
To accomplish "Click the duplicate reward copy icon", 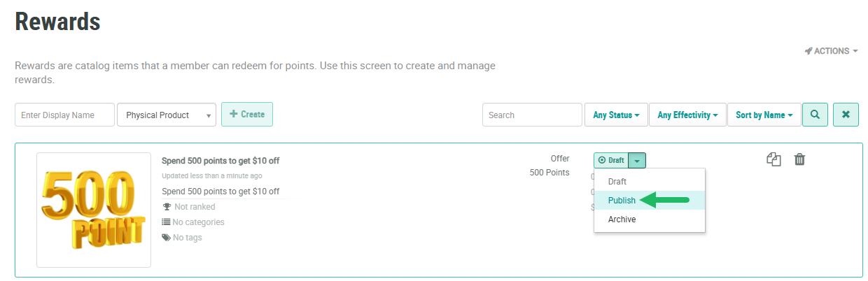I will [773, 160].
